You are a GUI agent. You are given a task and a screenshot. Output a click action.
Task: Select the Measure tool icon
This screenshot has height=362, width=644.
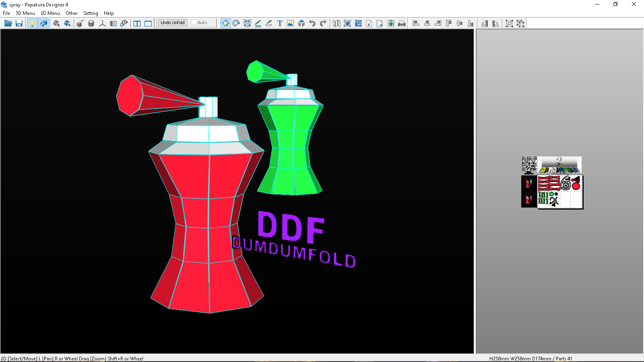102,23
